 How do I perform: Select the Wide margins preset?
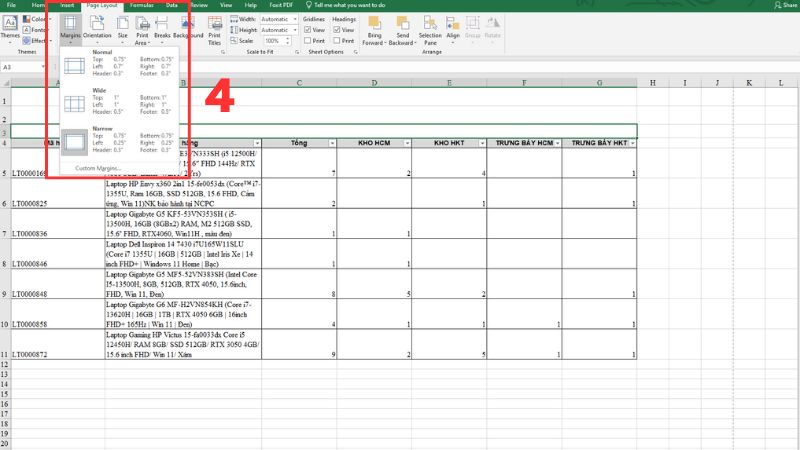[x=119, y=101]
